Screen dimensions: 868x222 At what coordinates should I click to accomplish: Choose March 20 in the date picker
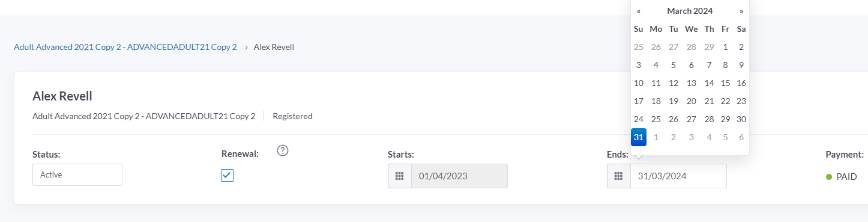point(692,101)
